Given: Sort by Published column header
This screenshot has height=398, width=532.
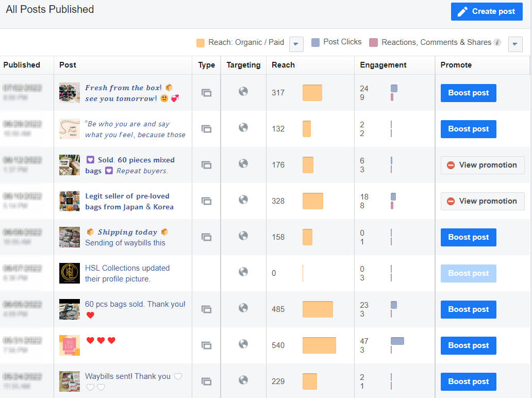Looking at the screenshot, I should pos(22,65).
